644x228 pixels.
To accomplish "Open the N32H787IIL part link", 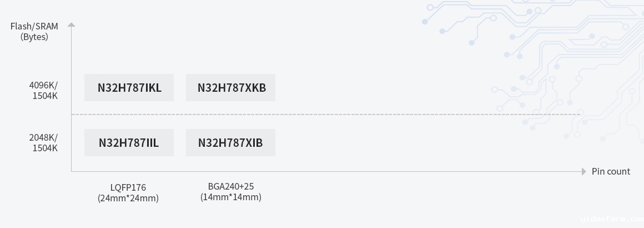I will (129, 142).
